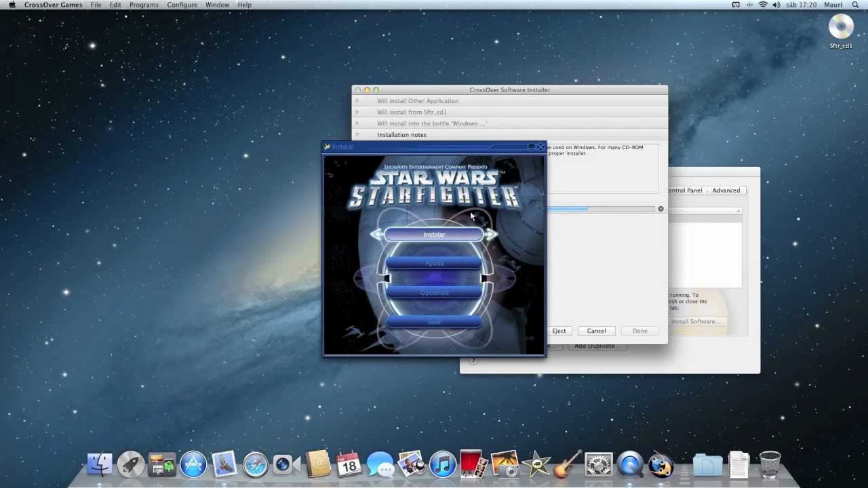Click the volume icon in the menu bar
This screenshot has width=868, height=488.
[776, 5]
